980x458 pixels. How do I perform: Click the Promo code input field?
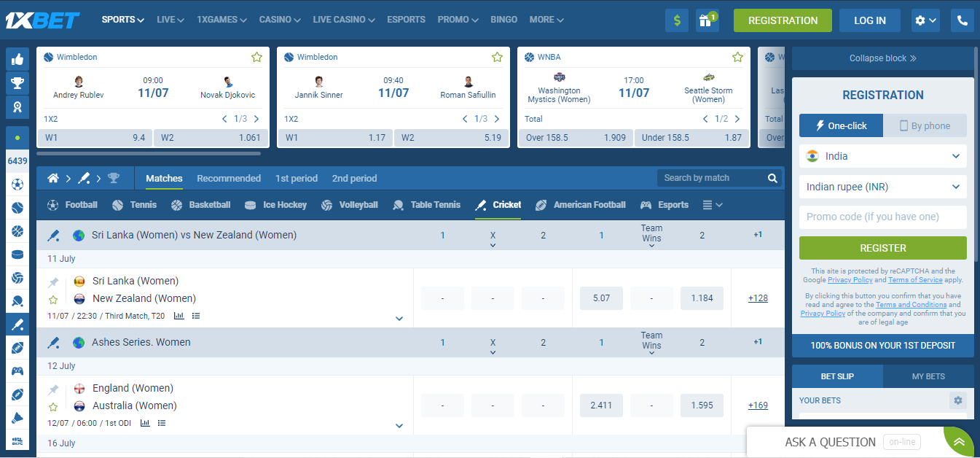pyautogui.click(x=883, y=217)
